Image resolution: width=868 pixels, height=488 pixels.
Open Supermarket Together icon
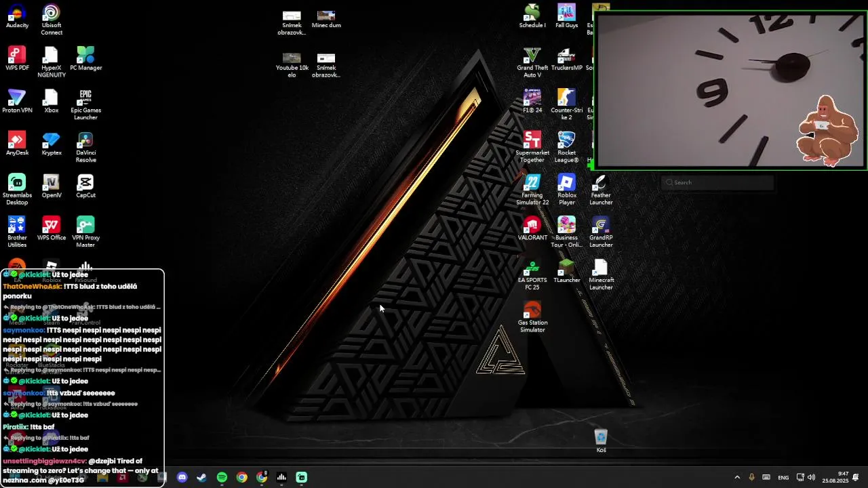click(532, 148)
